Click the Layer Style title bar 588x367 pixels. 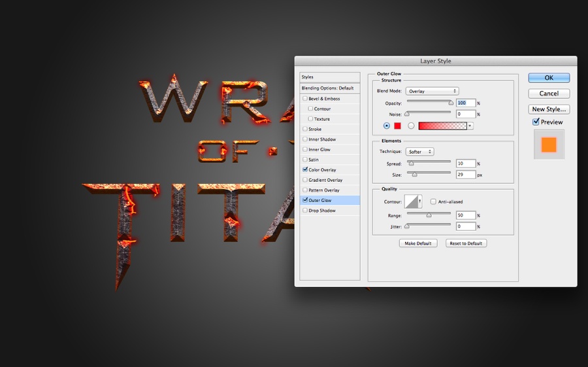pyautogui.click(x=436, y=61)
